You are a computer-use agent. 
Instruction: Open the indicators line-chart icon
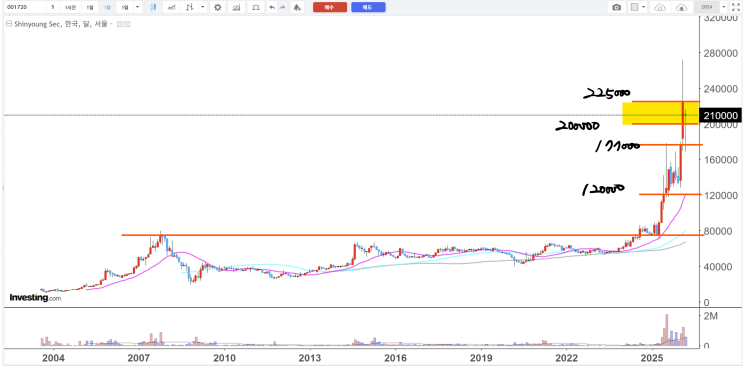coord(173,7)
